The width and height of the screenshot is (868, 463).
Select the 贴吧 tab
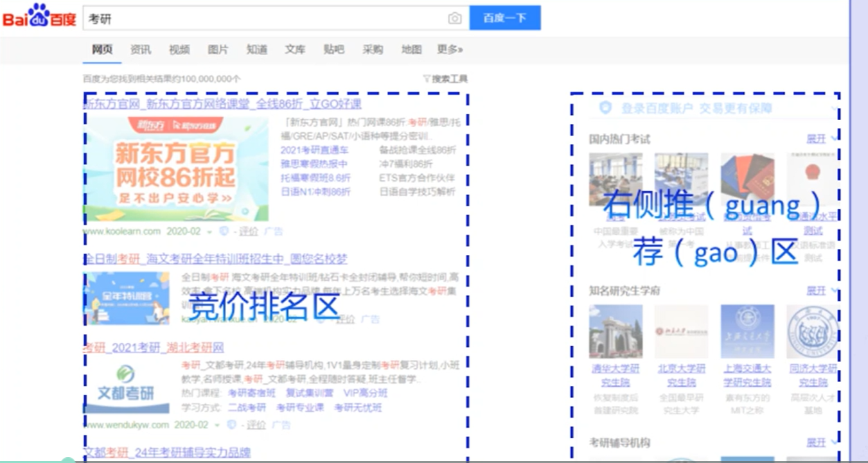click(333, 49)
